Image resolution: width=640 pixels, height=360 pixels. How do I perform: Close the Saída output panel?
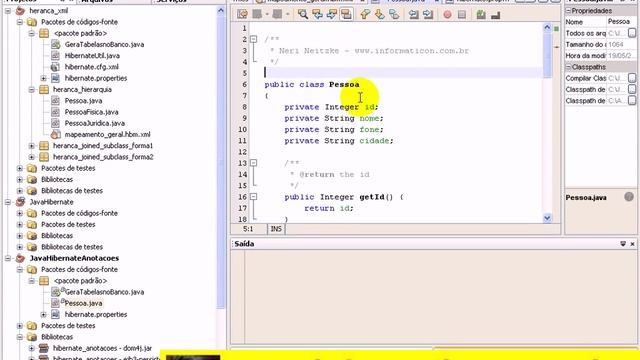pyautogui.click(x=632, y=244)
